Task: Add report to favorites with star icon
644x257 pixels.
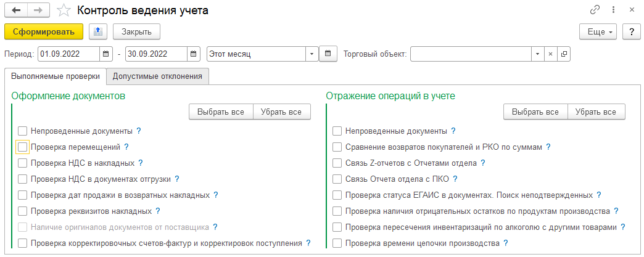Action: pyautogui.click(x=63, y=10)
